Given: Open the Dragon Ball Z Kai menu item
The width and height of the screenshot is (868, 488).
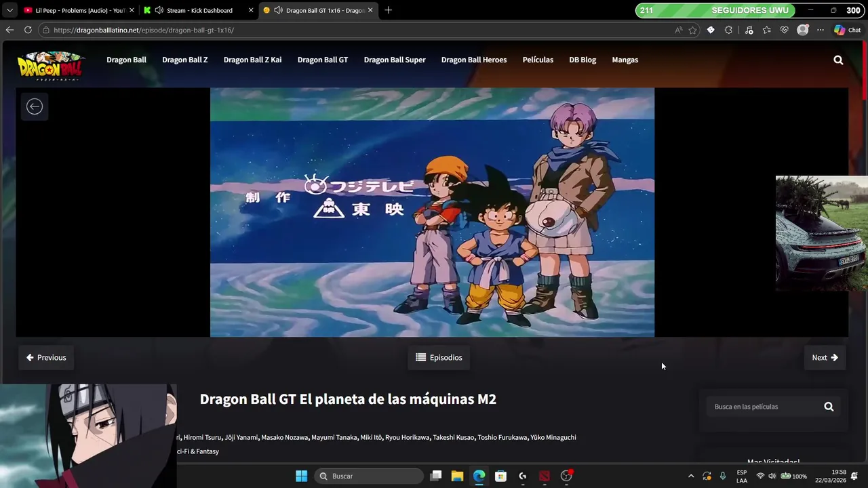Looking at the screenshot, I should pos(252,60).
